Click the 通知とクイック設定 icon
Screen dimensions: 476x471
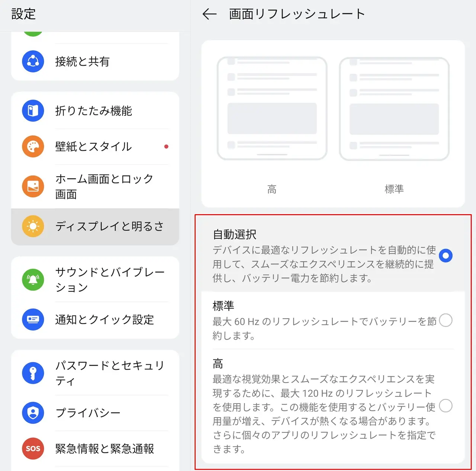click(x=33, y=319)
